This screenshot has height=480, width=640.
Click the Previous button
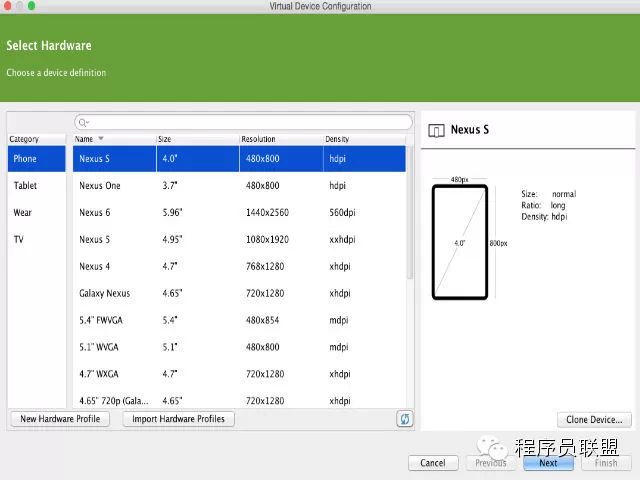pos(491,463)
